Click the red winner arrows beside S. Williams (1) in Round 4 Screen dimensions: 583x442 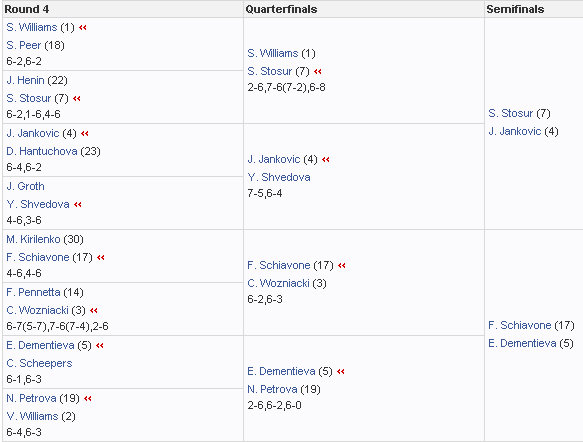[83, 28]
